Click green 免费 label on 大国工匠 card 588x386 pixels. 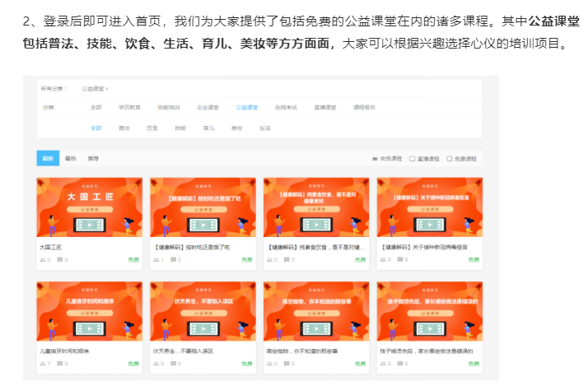tap(133, 260)
